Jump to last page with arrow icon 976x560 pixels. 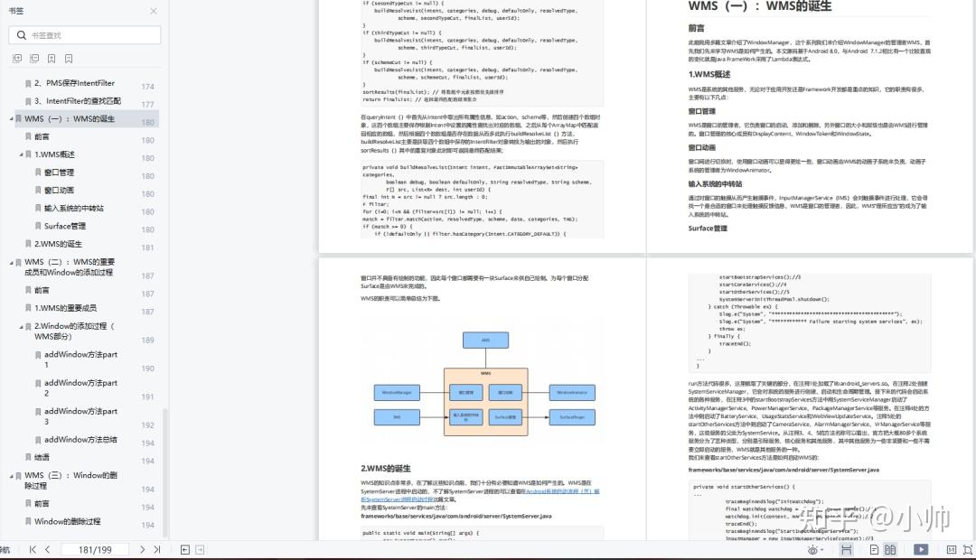[x=155, y=548]
